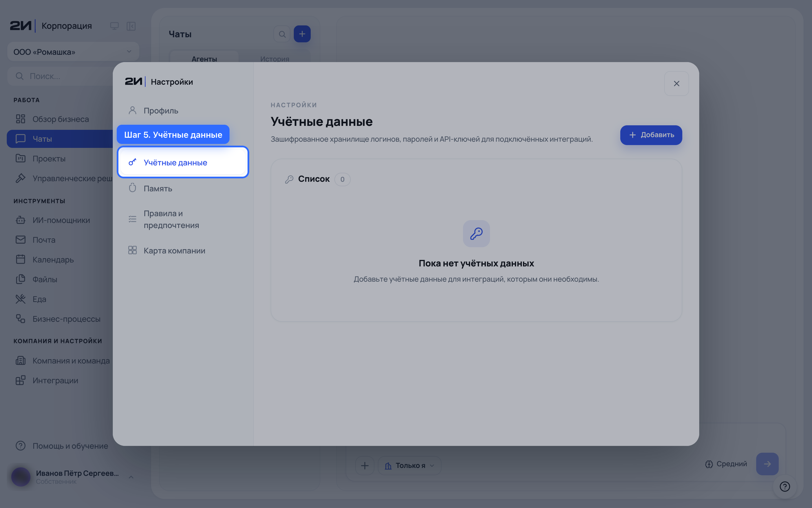This screenshot has height=508, width=812.
Task: Open Обзор бизнеса in sidebar
Action: pyautogui.click(x=60, y=119)
